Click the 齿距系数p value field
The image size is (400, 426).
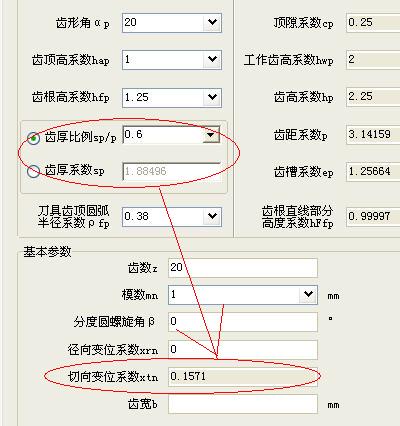(373, 135)
